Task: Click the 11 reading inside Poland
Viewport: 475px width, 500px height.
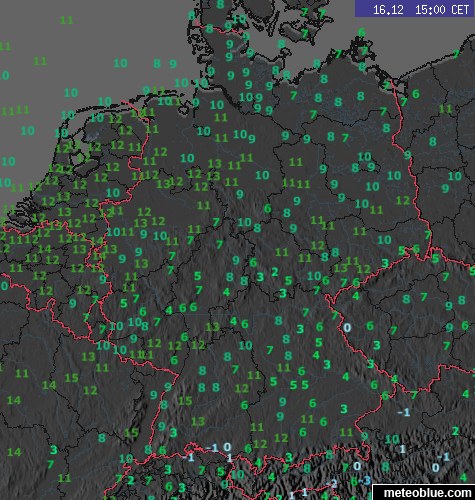Action: [x=445, y=109]
